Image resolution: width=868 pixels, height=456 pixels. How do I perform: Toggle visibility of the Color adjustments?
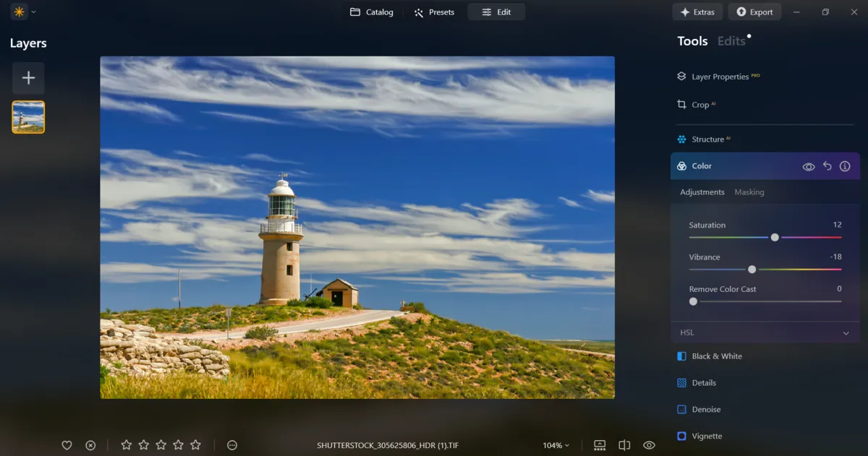[809, 165]
